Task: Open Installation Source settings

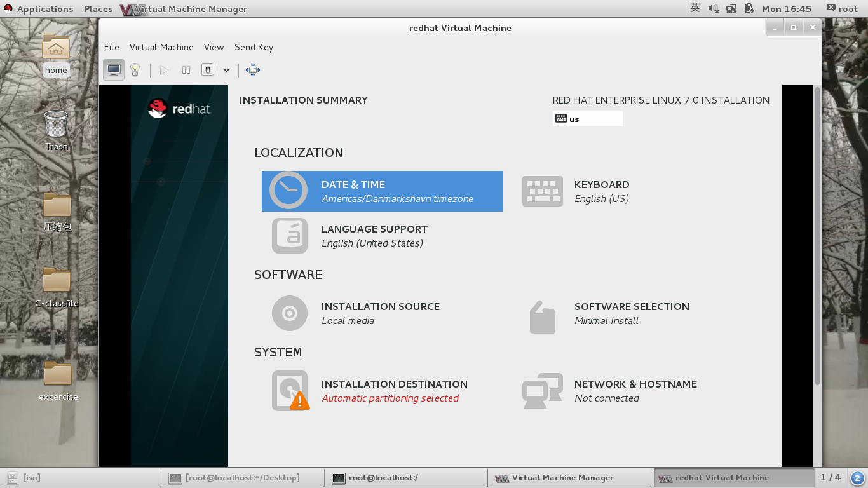Action: coord(381,313)
